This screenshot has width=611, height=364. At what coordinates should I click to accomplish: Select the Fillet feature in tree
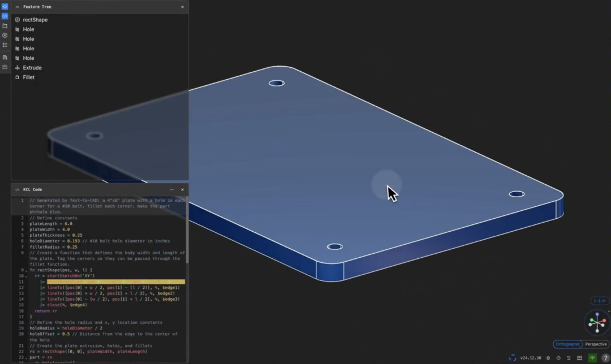click(28, 77)
